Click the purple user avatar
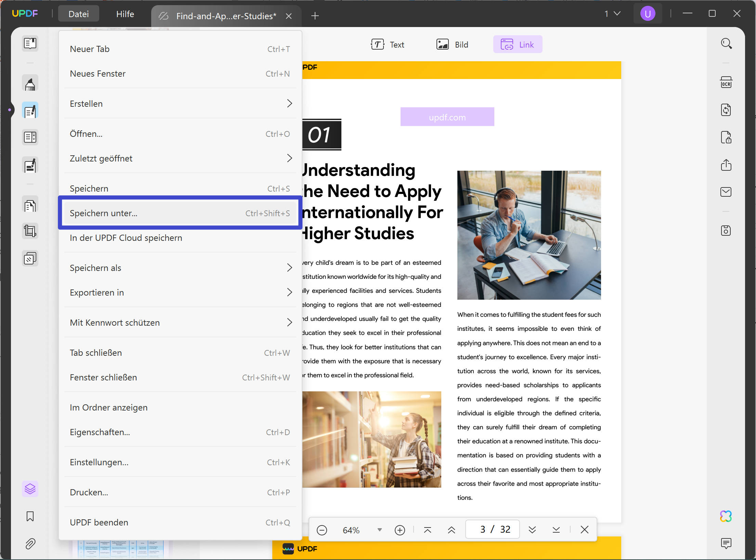The image size is (756, 560). click(648, 13)
